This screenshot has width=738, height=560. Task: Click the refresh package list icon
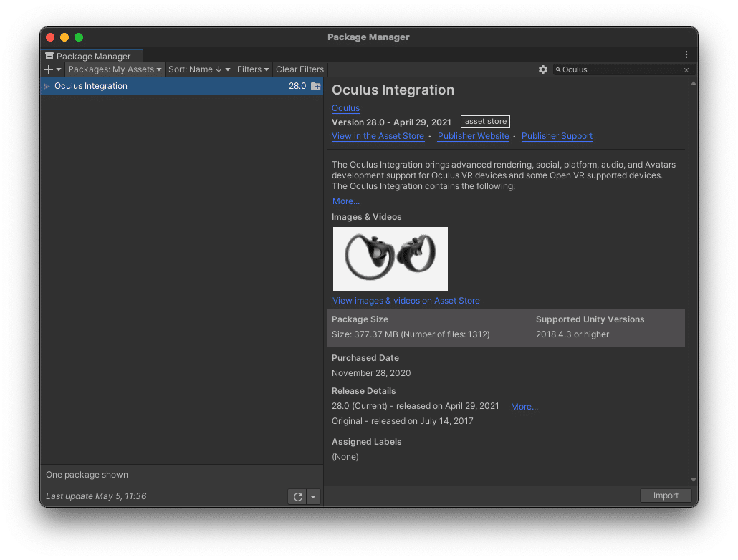pos(297,496)
